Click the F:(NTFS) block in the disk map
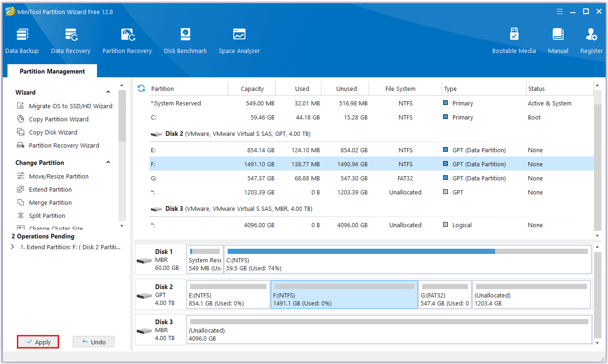Image resolution: width=608 pixels, height=364 pixels. (344, 295)
